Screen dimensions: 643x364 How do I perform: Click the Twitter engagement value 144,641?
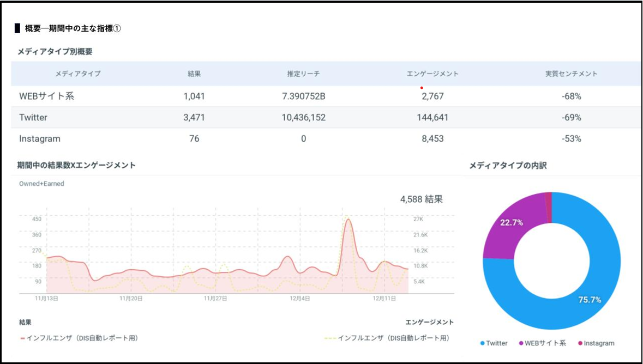tap(432, 118)
